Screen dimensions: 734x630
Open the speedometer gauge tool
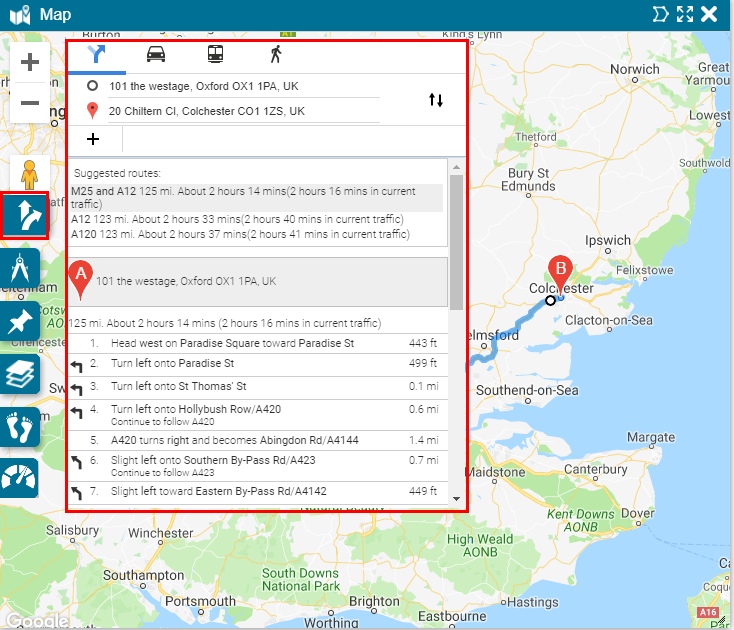point(20,479)
